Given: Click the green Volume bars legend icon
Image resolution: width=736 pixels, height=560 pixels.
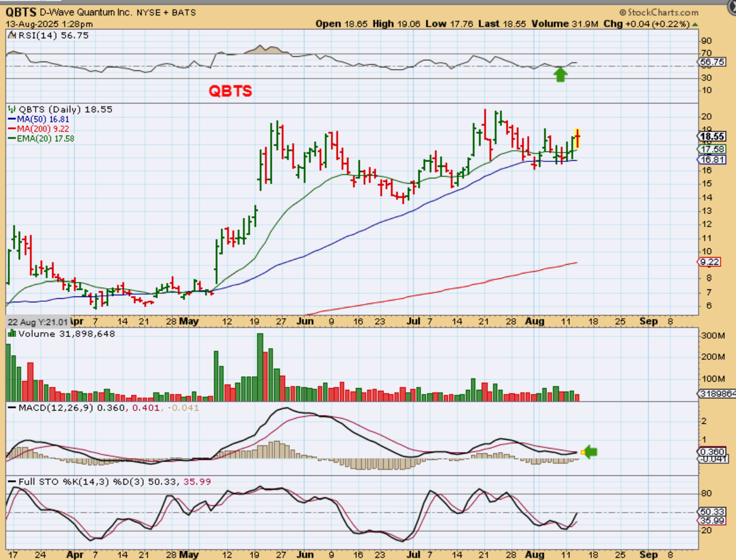Looking at the screenshot, I should (12, 333).
